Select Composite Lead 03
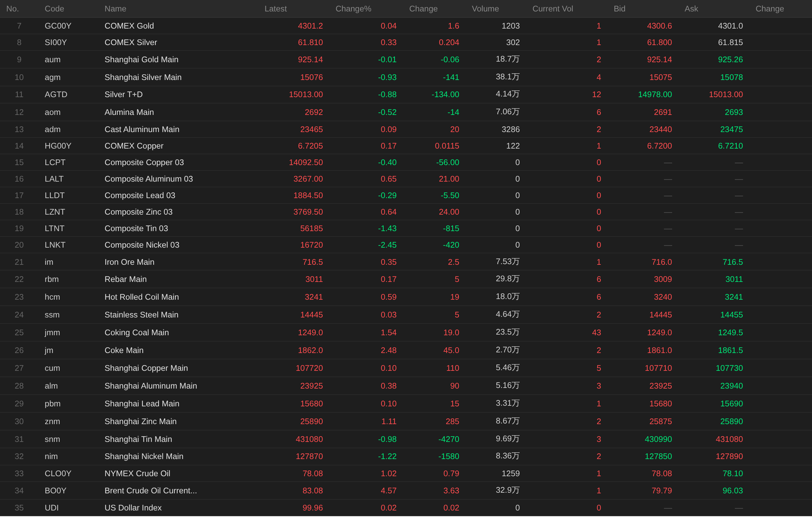 click(140, 196)
